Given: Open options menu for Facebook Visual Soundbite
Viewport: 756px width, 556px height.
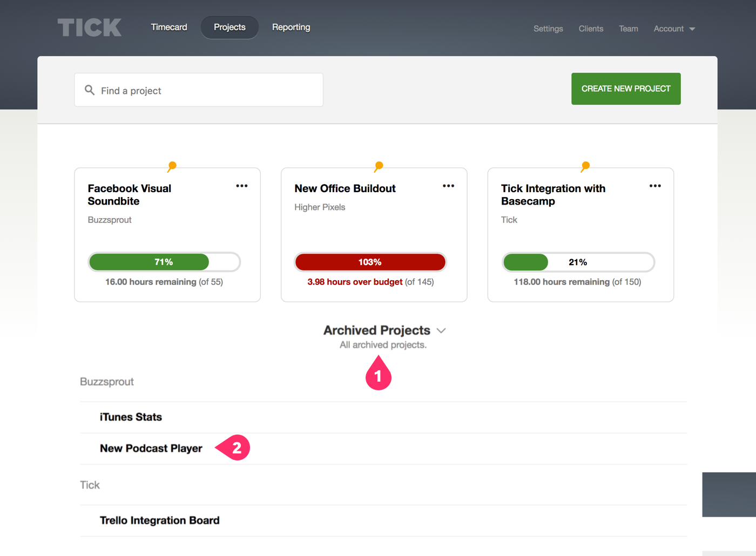Looking at the screenshot, I should tap(241, 186).
